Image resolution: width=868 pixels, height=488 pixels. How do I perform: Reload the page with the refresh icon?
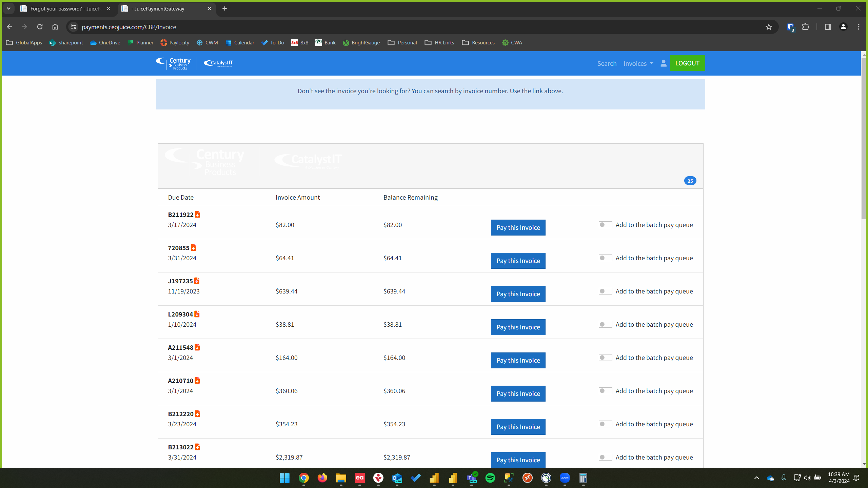[x=40, y=27]
